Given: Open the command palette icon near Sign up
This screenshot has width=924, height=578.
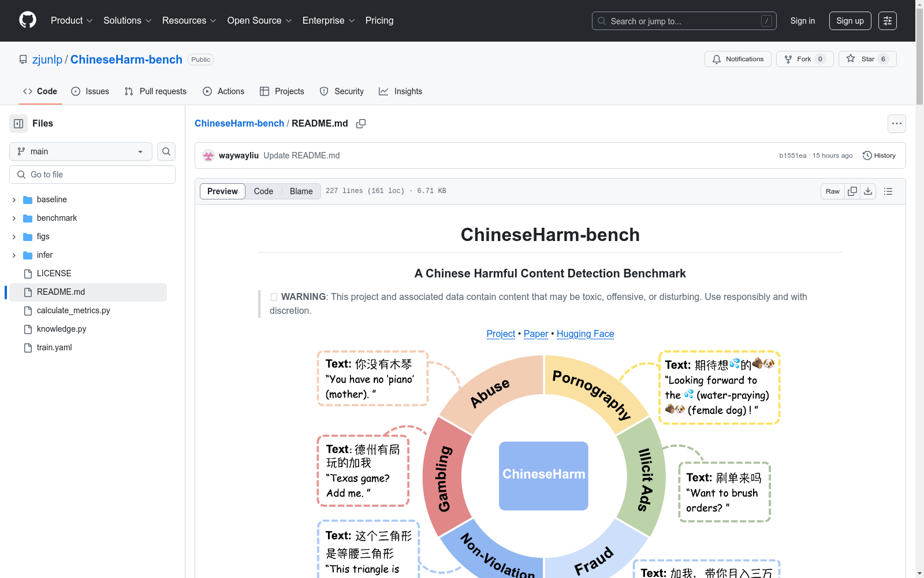Looking at the screenshot, I should 888,21.
